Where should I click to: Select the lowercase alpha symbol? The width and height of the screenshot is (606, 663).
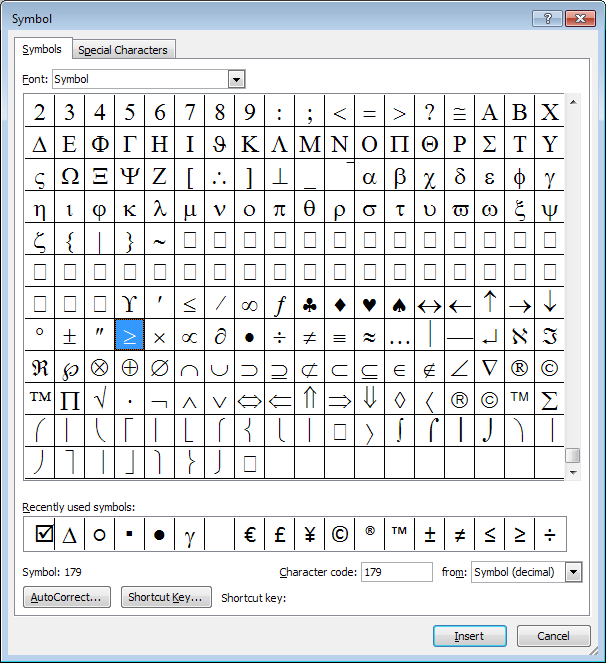tap(370, 175)
